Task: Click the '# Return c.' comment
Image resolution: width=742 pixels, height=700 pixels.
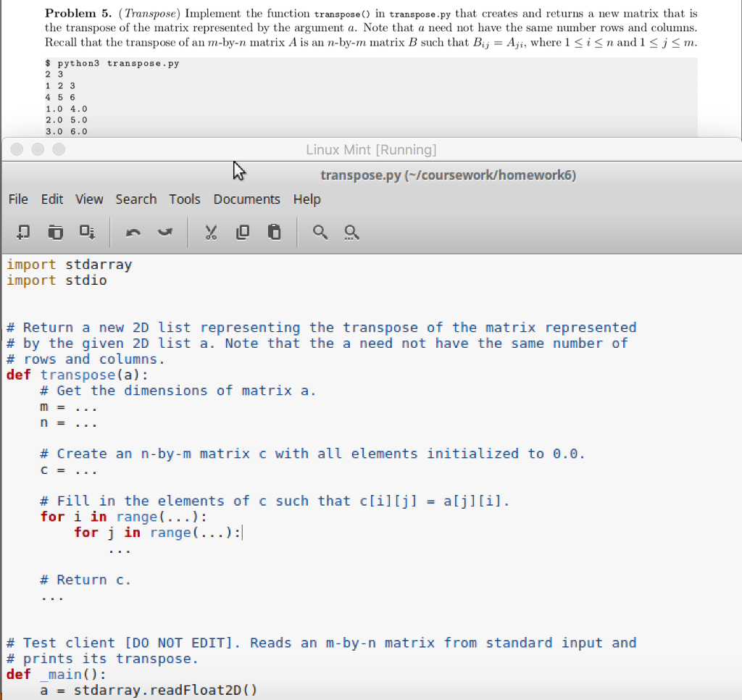Action: click(x=86, y=580)
